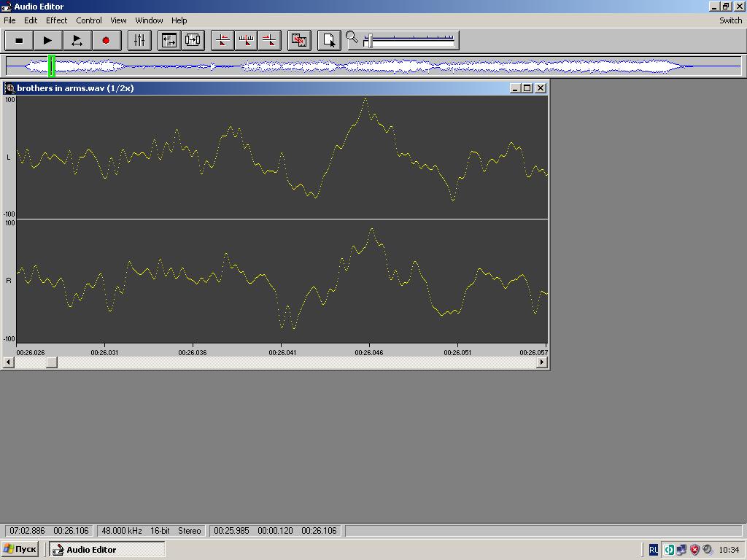Image resolution: width=747 pixels, height=560 pixels.
Task: Open the mixer sliders tool
Action: tap(139, 41)
